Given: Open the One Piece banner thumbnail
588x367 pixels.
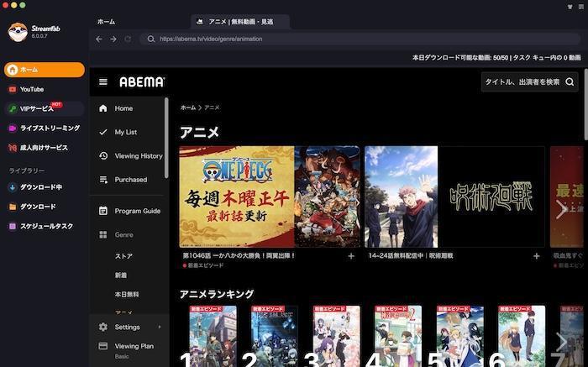Looking at the screenshot, I should tap(270, 197).
